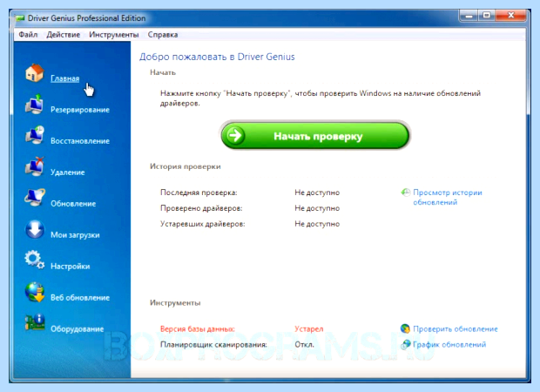Click the Обновление update icon

coord(35,198)
